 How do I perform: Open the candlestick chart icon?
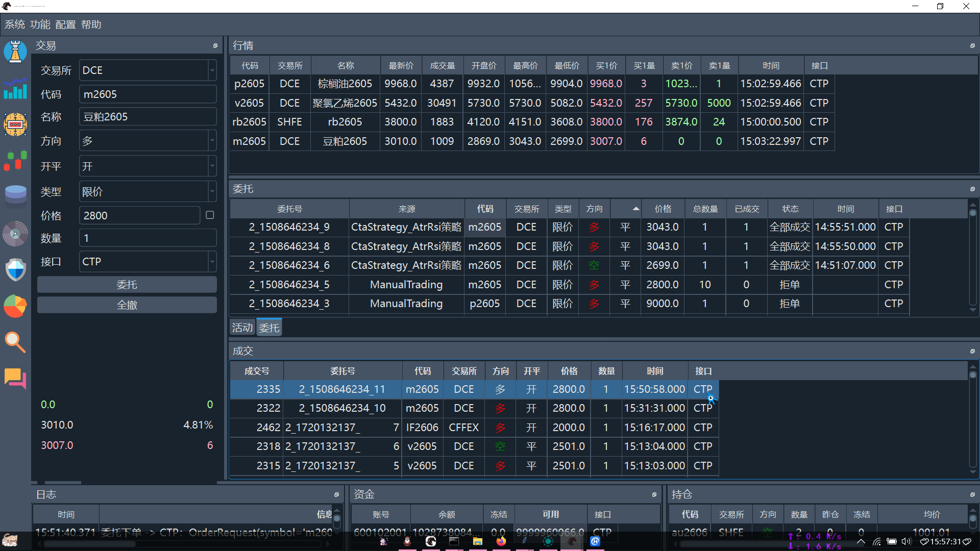(x=15, y=161)
